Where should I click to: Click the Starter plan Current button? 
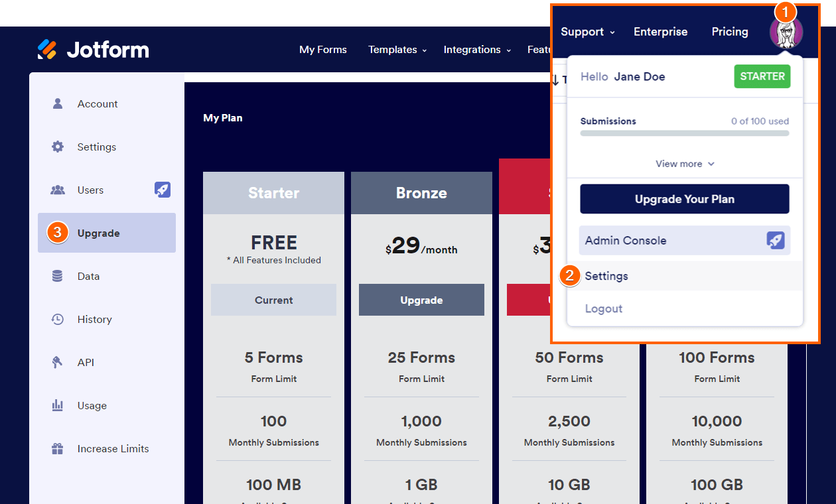coord(273,300)
